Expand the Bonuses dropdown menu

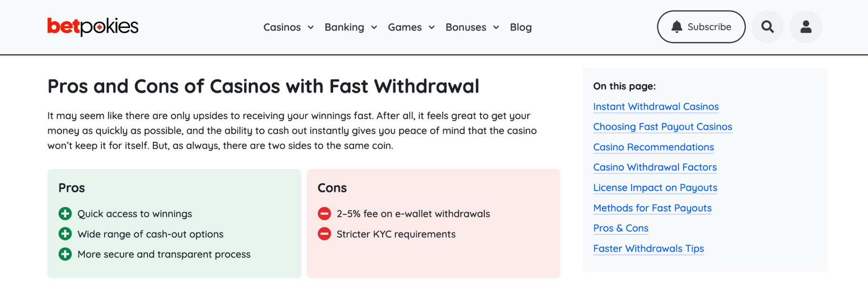(x=472, y=27)
